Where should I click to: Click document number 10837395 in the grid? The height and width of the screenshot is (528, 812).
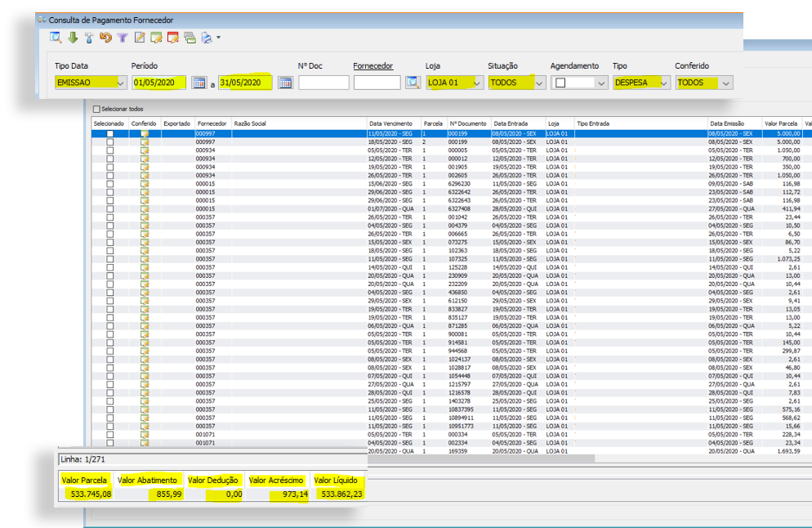coord(461,409)
